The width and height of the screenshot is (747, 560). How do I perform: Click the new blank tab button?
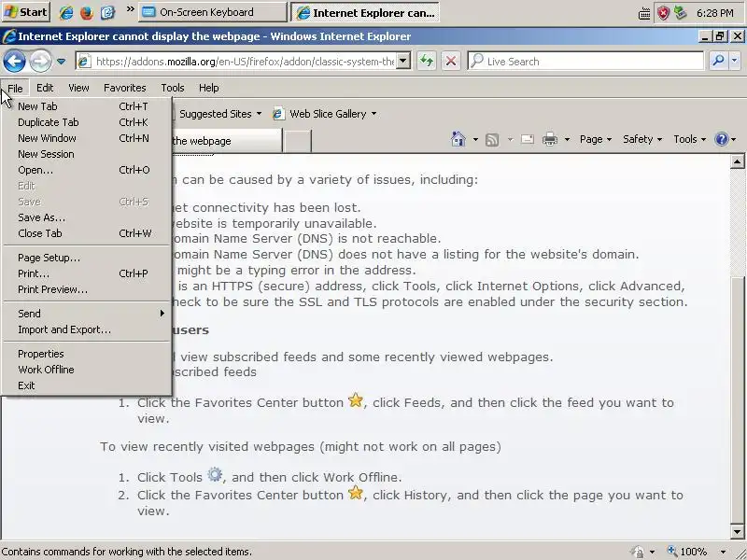click(297, 141)
